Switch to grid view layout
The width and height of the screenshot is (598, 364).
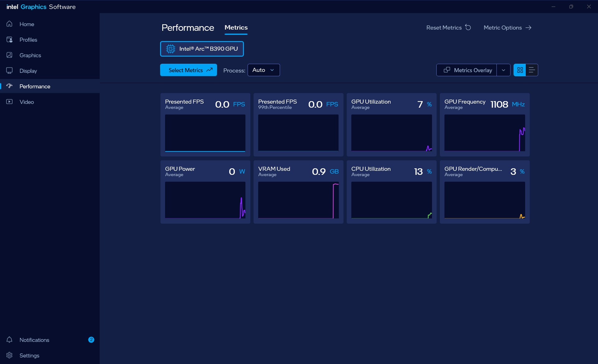click(520, 70)
